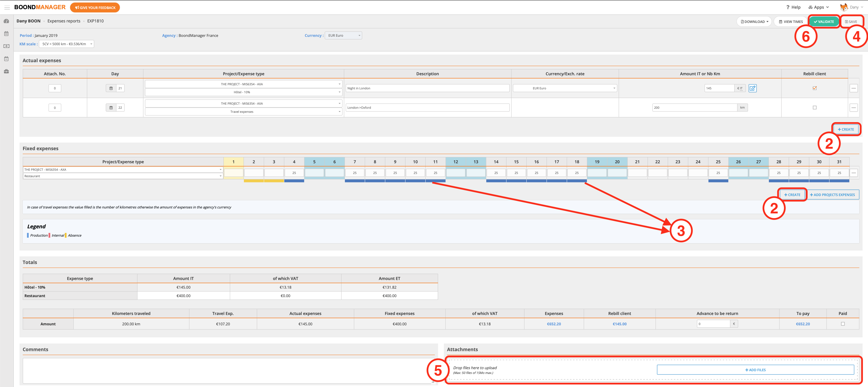Edit the Night in London description field
The width and height of the screenshot is (868, 387).
(427, 88)
